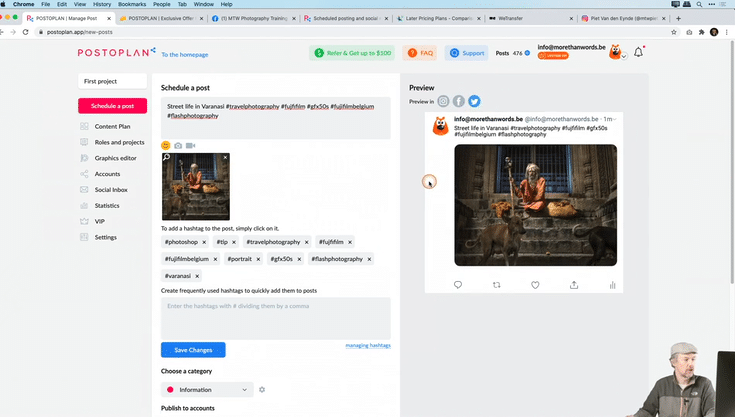The image size is (735, 417).
Task: Switch to MTW Photography Training tab
Action: (x=254, y=18)
